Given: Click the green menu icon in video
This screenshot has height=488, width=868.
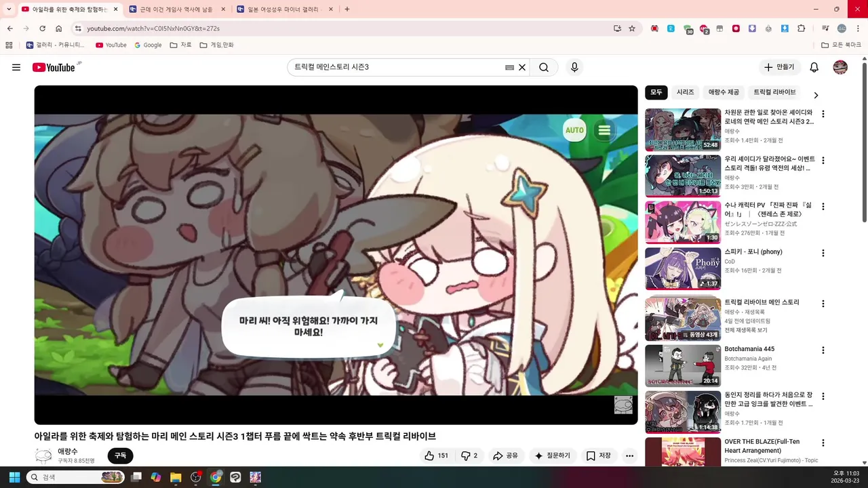Looking at the screenshot, I should click(x=604, y=130).
